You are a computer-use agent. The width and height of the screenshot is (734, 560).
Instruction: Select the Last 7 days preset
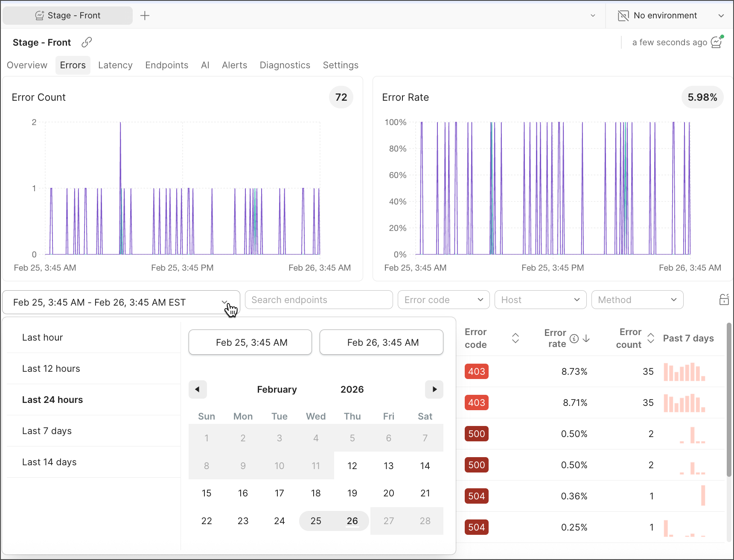coord(47,431)
